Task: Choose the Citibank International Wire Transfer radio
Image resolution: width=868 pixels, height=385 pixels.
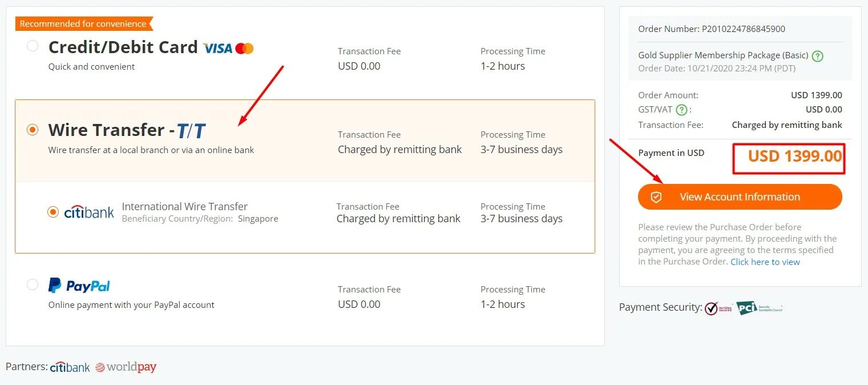Action: click(x=53, y=212)
